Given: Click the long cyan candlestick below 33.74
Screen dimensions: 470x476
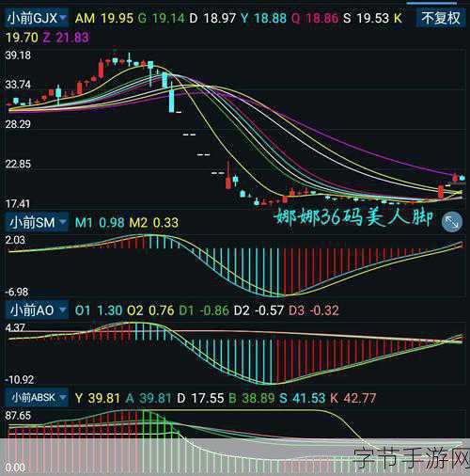Looking at the screenshot, I should click(171, 99).
